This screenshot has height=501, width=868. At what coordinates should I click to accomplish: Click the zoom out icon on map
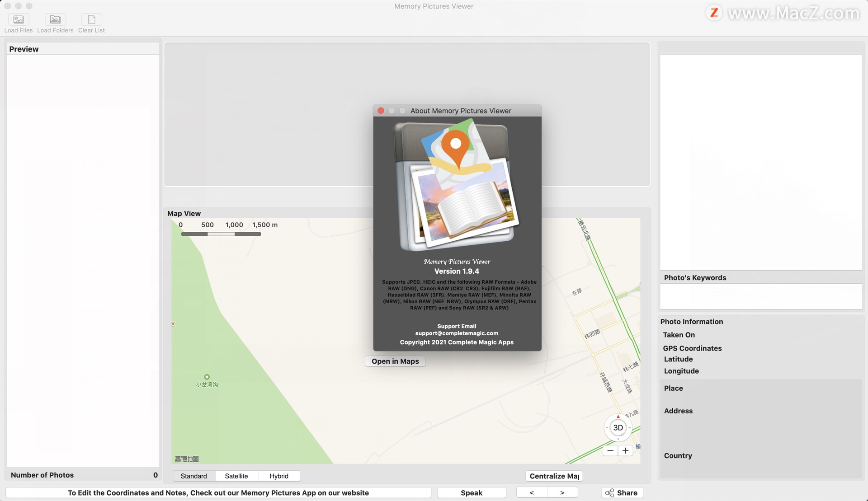tap(610, 451)
